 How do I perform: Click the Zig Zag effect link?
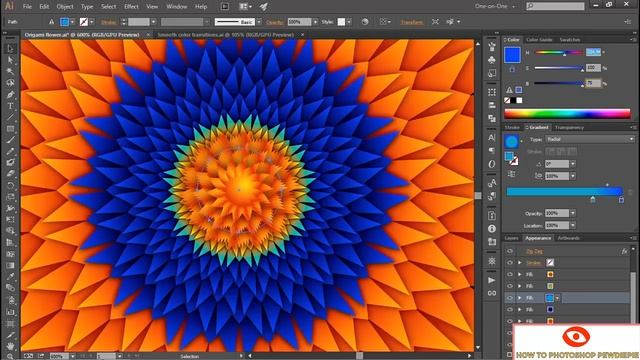tap(534, 251)
